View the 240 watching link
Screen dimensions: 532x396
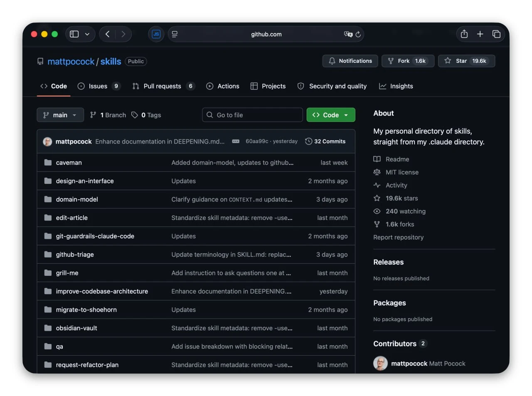click(399, 211)
